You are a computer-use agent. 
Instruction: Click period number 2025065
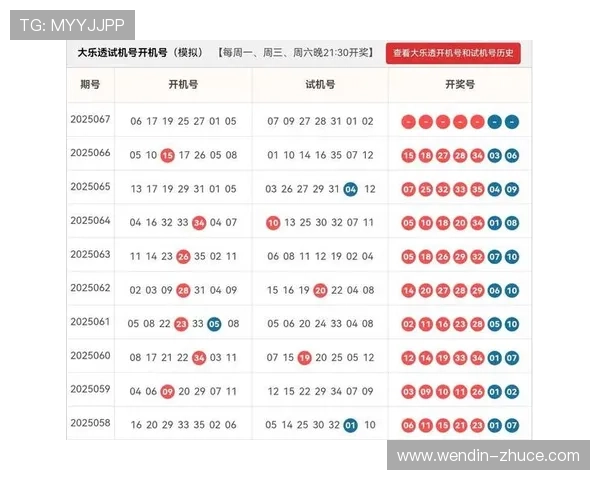click(x=90, y=186)
